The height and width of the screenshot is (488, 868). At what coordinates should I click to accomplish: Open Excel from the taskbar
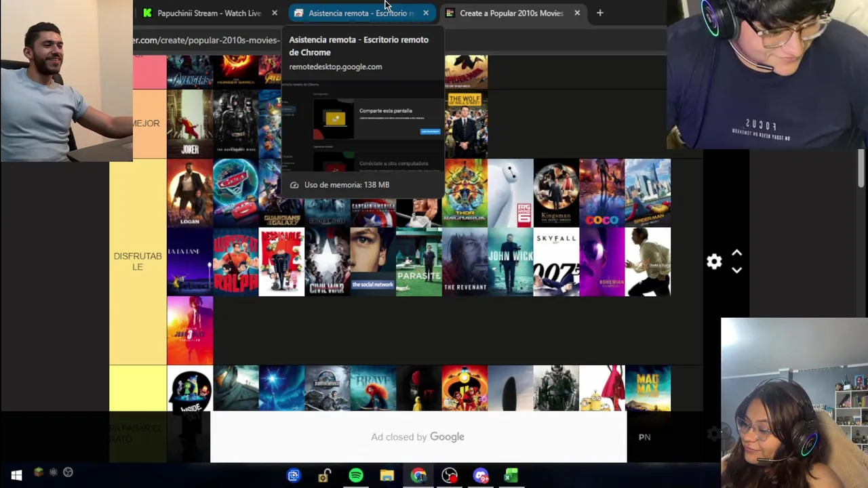(x=511, y=476)
